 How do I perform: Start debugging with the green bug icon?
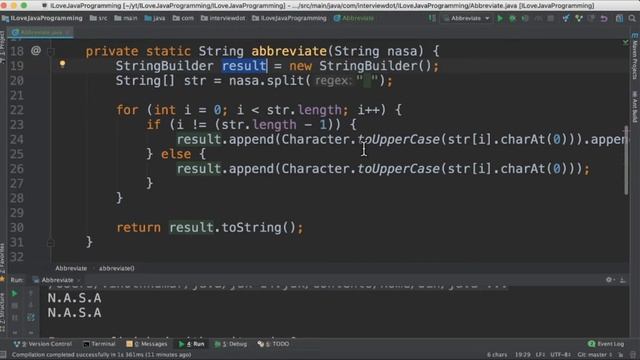coord(512,18)
